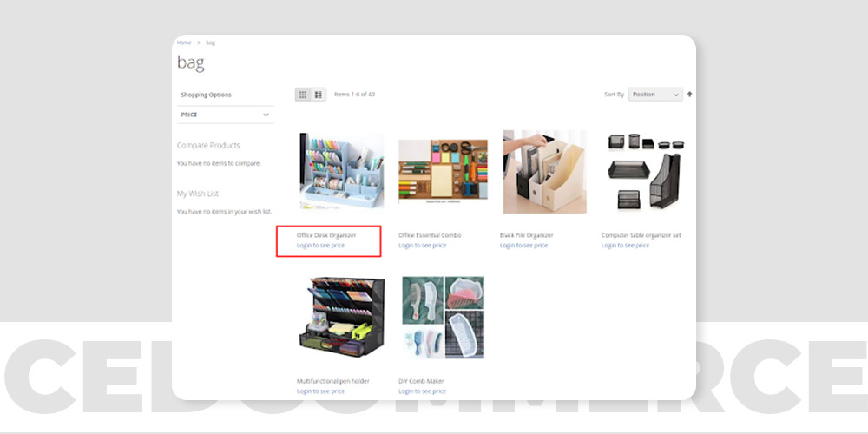Click the 'bag' page title
868x434 pixels.
coord(190,63)
